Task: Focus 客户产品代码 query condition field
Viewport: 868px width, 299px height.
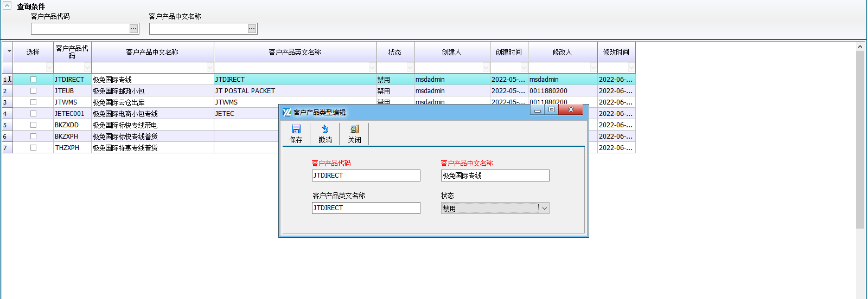Action: [x=80, y=29]
